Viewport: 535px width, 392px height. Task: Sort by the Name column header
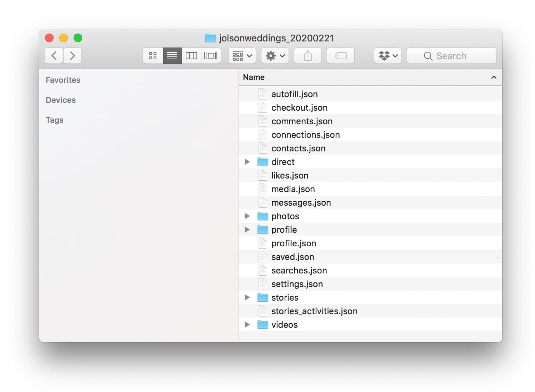point(370,77)
